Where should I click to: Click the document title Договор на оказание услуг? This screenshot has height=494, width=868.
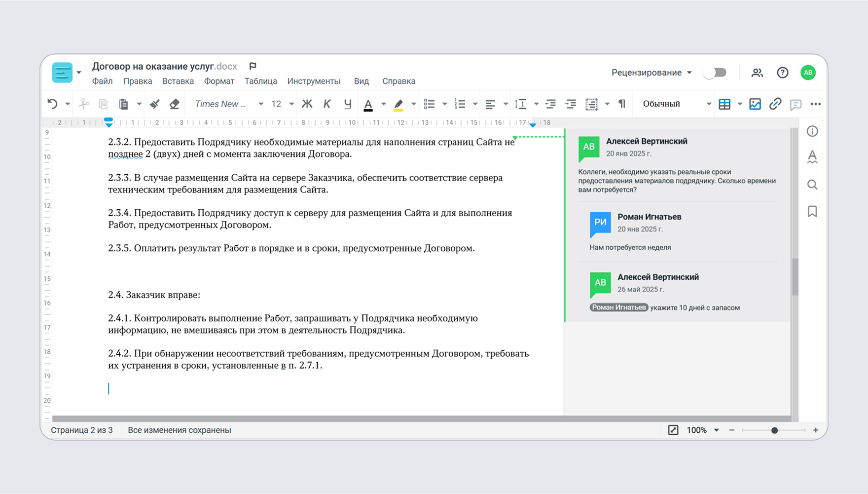[153, 66]
